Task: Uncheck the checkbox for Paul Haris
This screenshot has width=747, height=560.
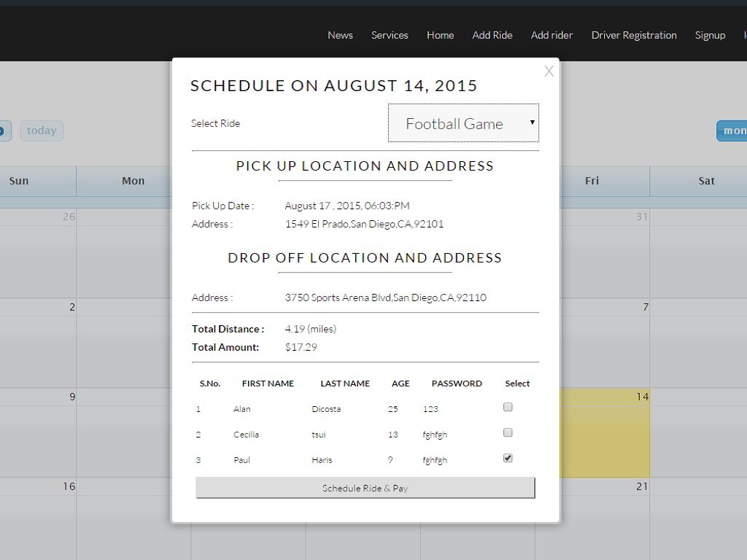Action: coord(508,459)
